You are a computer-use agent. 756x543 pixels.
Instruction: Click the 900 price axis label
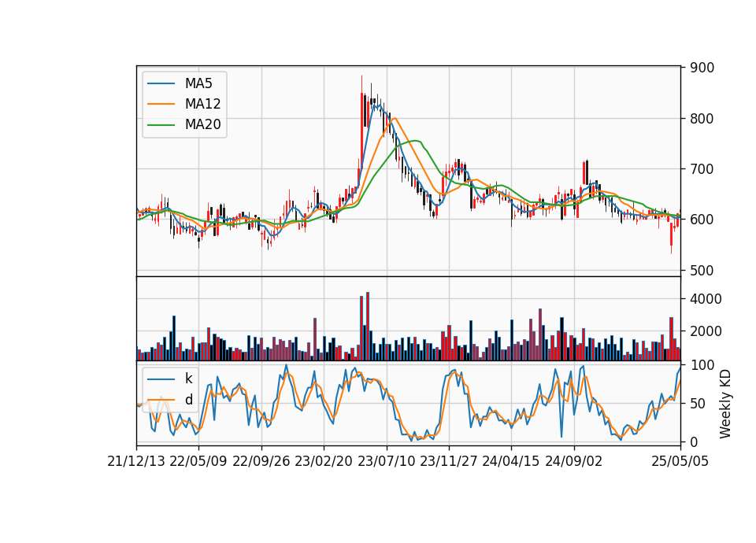(702, 68)
